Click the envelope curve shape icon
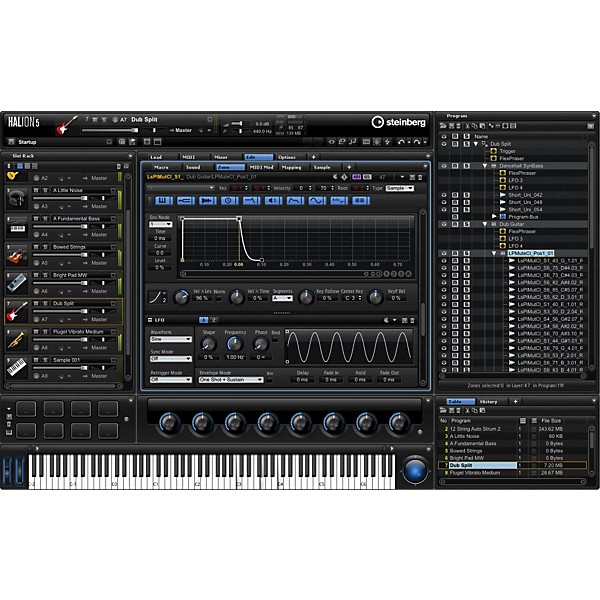The height and width of the screenshot is (600, 600). pos(157,297)
